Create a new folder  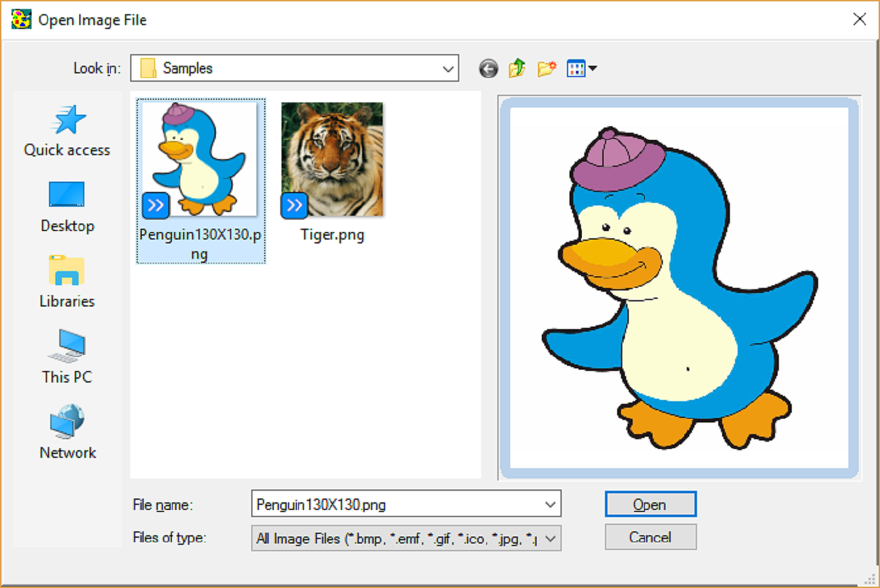pyautogui.click(x=545, y=68)
